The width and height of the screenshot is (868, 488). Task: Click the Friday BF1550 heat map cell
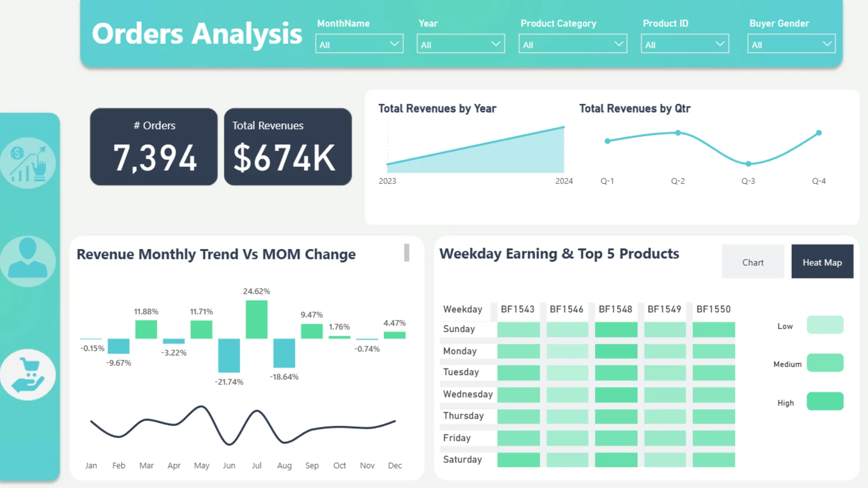[x=714, y=438]
